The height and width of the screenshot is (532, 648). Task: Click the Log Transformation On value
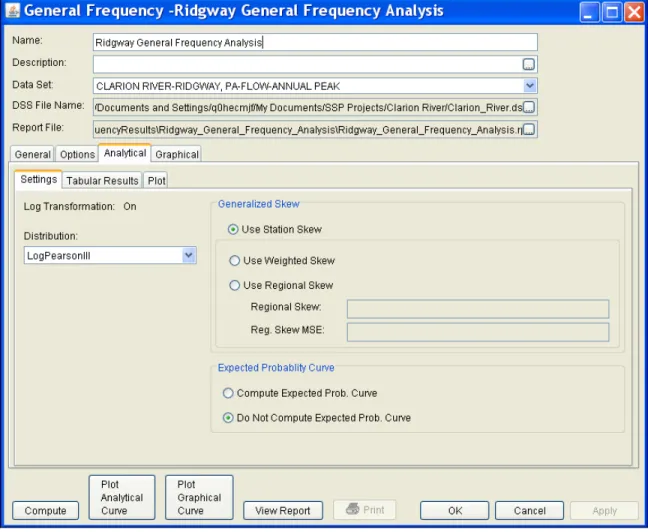(130, 206)
